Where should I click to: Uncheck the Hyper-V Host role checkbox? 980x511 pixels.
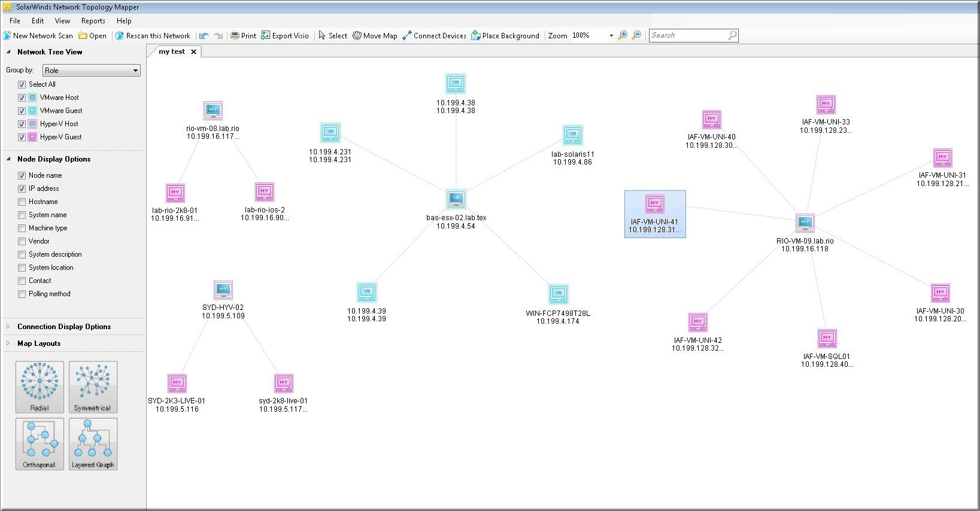click(x=22, y=124)
